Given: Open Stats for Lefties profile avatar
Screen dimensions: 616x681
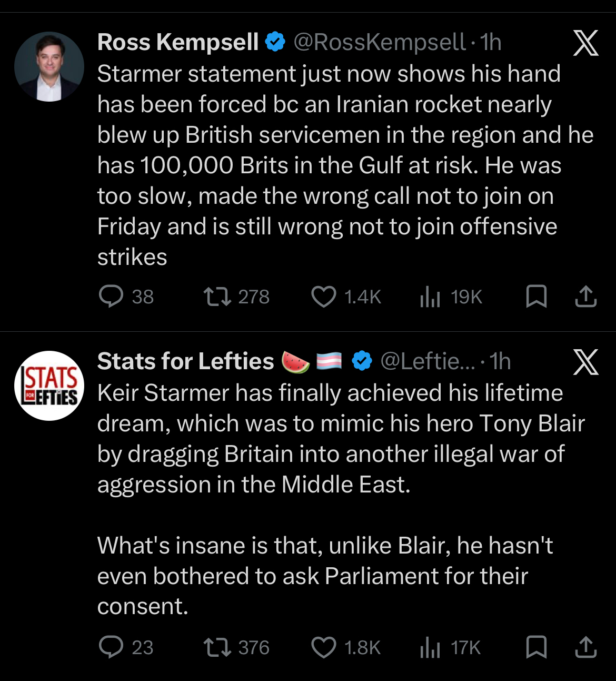Looking at the screenshot, I should coord(49,386).
